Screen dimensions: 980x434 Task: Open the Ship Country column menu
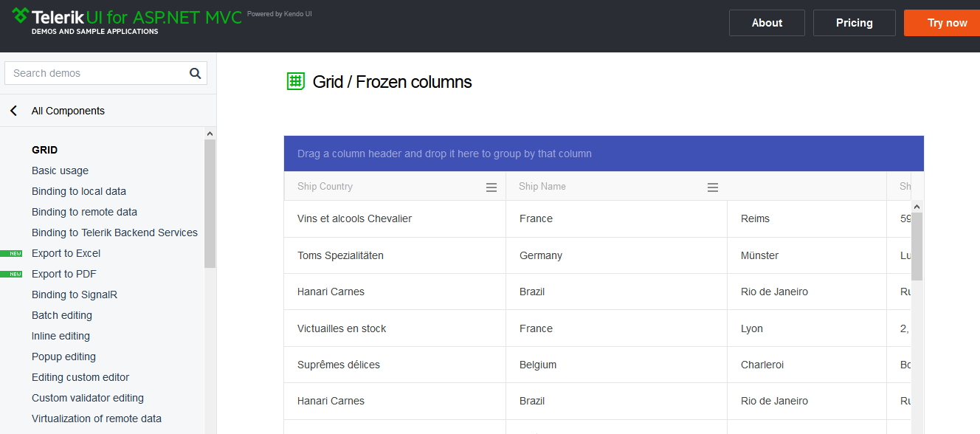tap(491, 187)
